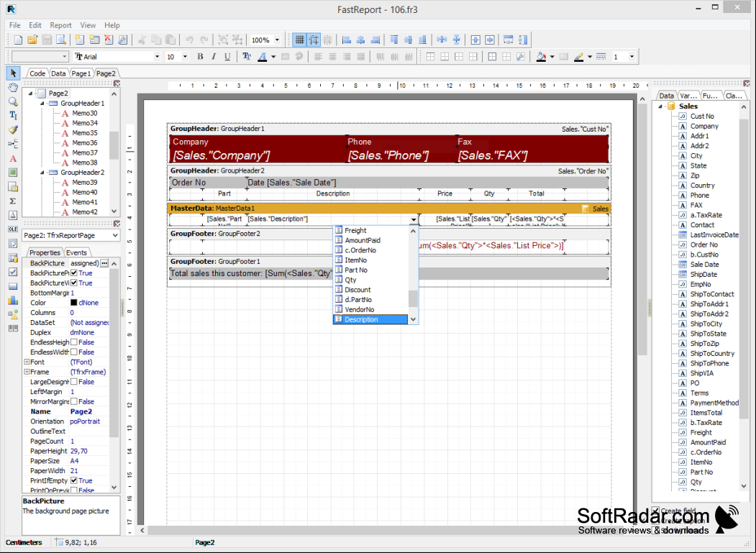Viewport: 756px width, 553px height.
Task: Expand the Frame property group
Action: click(x=27, y=372)
